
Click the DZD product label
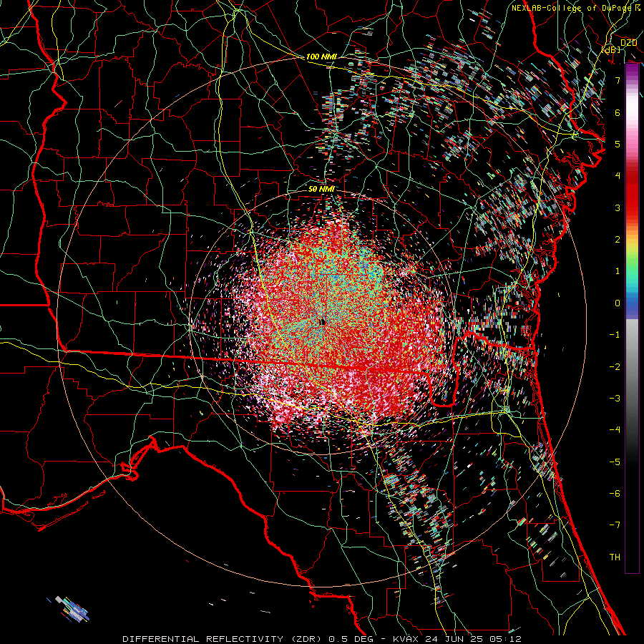(x=628, y=42)
